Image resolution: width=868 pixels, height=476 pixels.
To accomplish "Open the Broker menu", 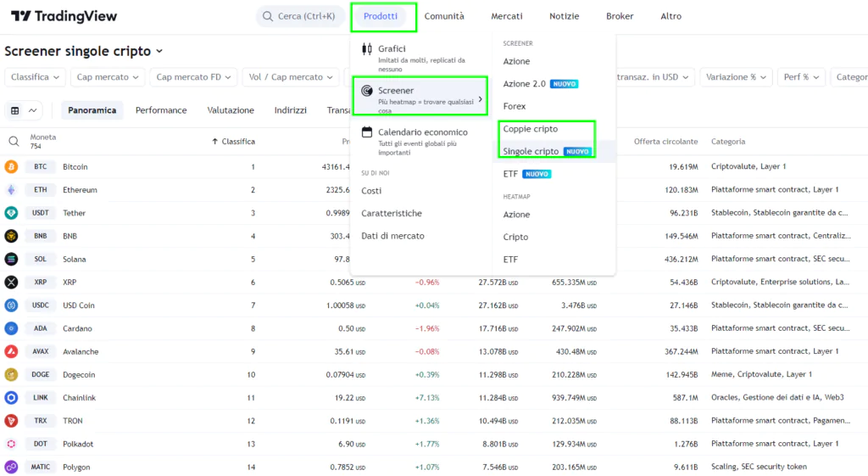I will point(620,16).
